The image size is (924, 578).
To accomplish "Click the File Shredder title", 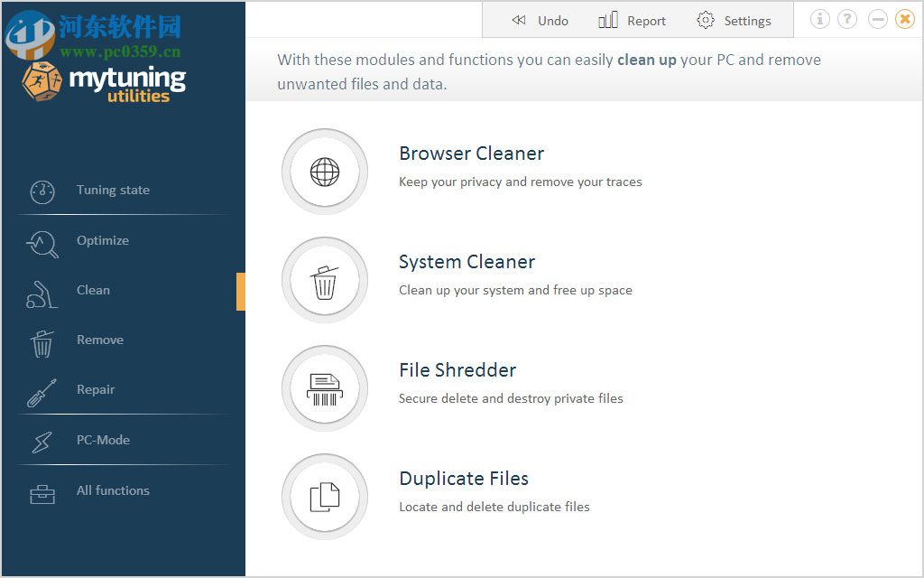I will (x=457, y=369).
